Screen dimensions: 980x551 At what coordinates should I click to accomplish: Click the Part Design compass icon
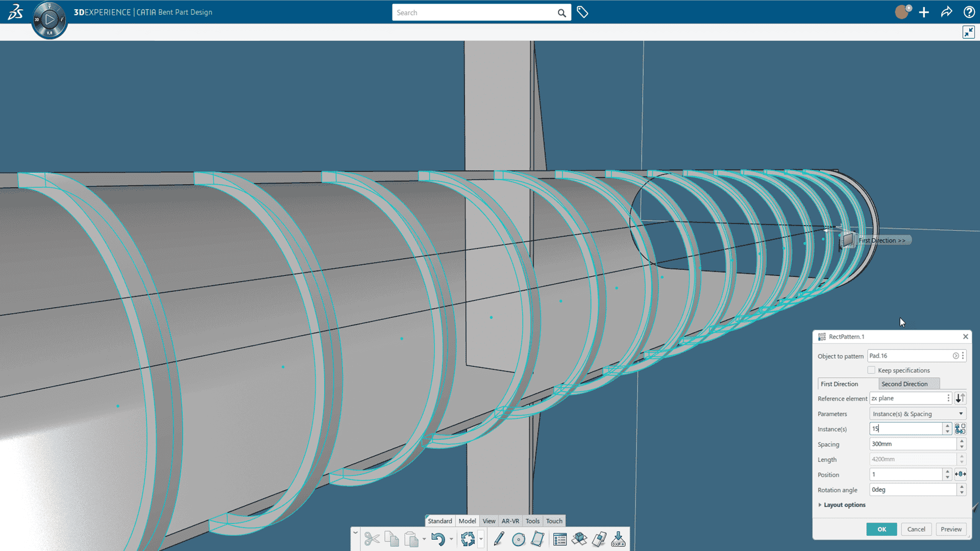[x=51, y=19]
